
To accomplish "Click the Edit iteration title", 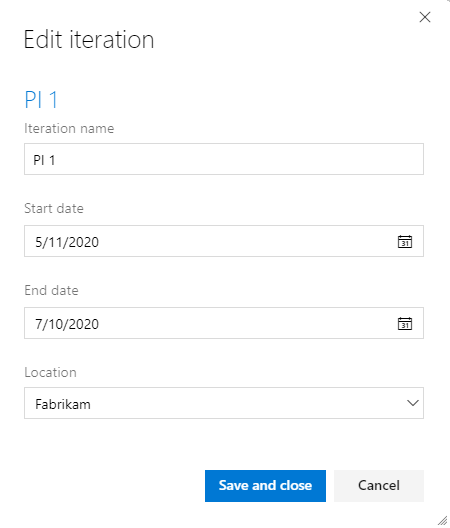I will (89, 40).
